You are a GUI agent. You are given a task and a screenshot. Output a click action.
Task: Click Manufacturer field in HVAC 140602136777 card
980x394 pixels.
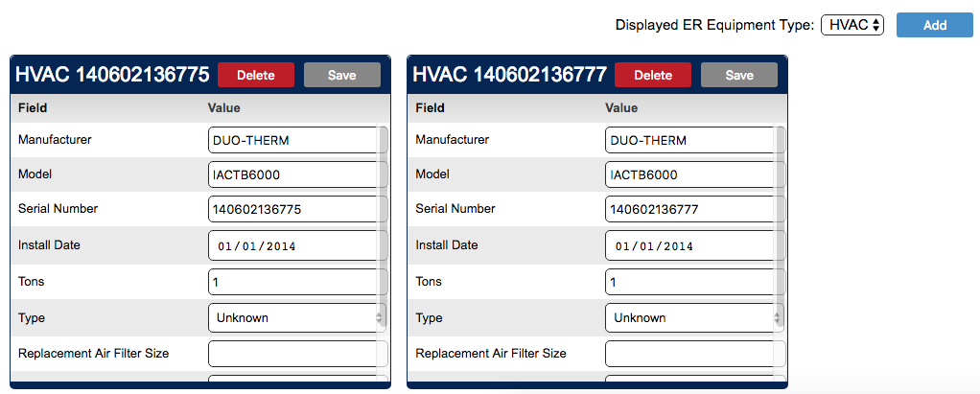coord(690,140)
